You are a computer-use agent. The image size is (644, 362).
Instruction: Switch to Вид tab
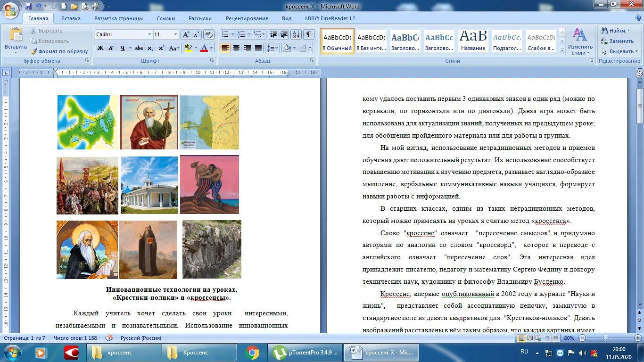click(287, 18)
